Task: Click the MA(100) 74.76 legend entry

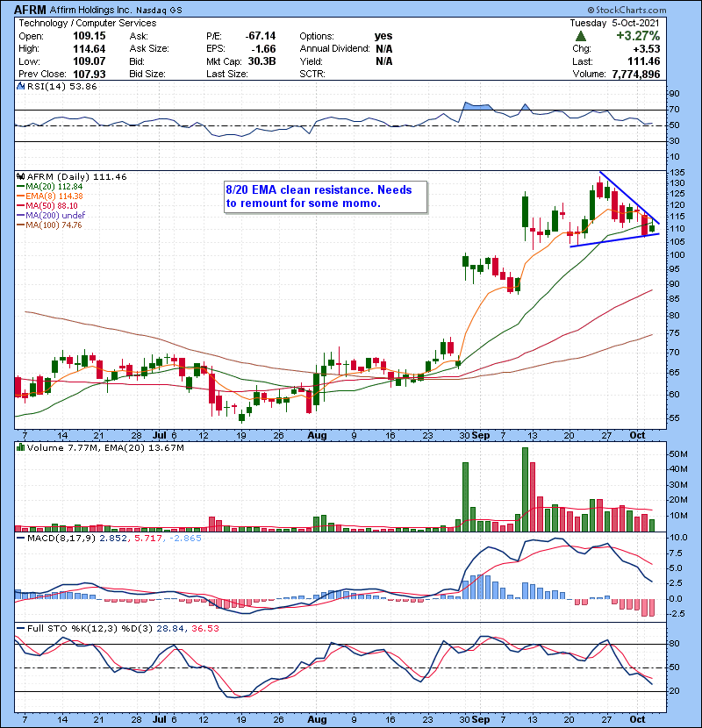Action: pyautogui.click(x=49, y=225)
